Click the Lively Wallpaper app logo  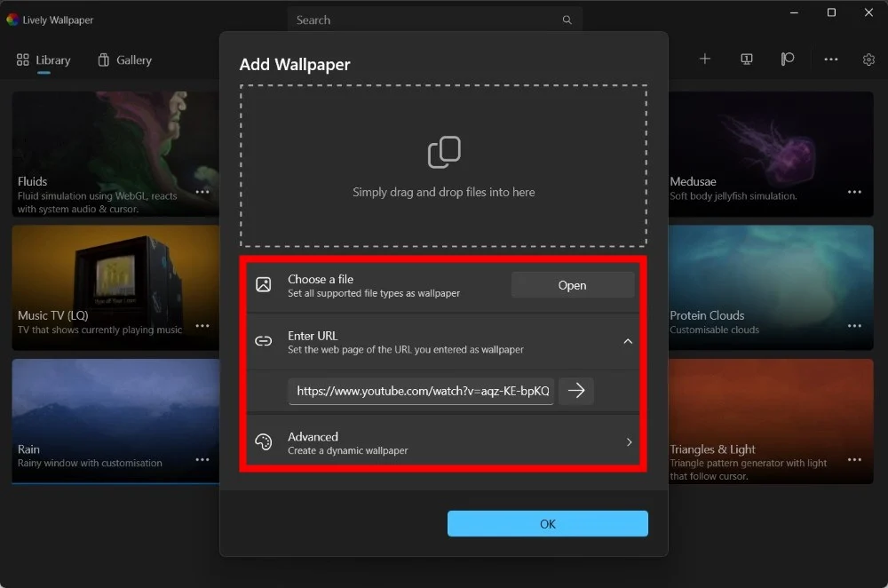[12, 20]
